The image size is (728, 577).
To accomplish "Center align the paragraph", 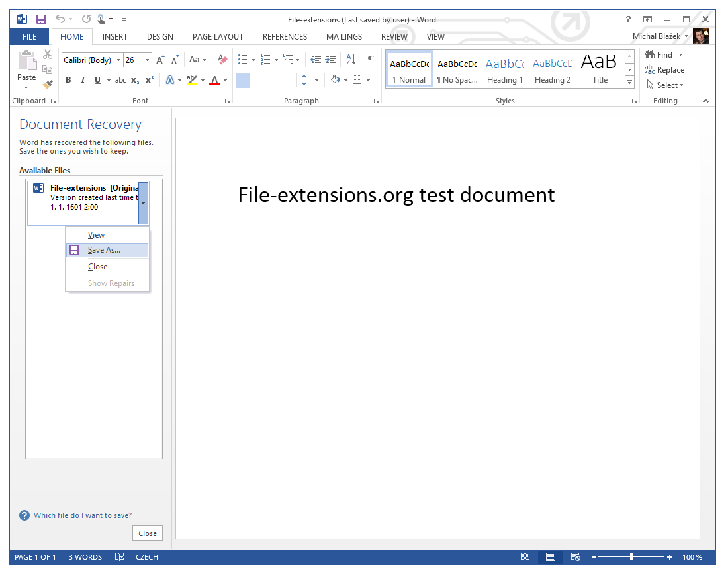I will pos(257,80).
